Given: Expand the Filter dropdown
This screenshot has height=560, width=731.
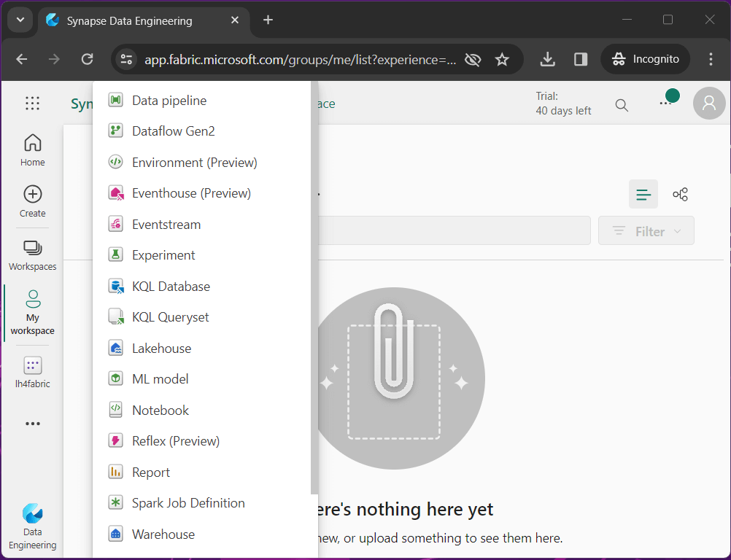Looking at the screenshot, I should [646, 231].
